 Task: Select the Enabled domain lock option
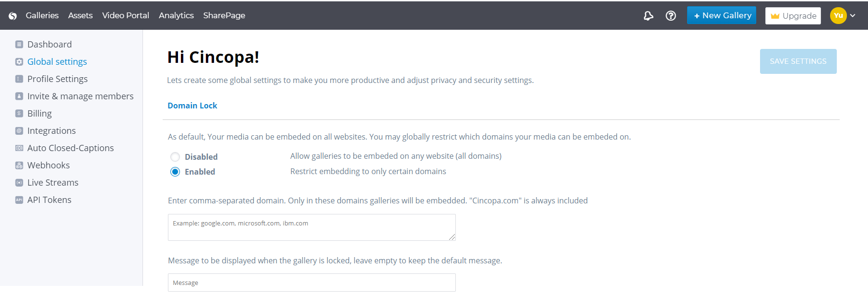pos(175,172)
